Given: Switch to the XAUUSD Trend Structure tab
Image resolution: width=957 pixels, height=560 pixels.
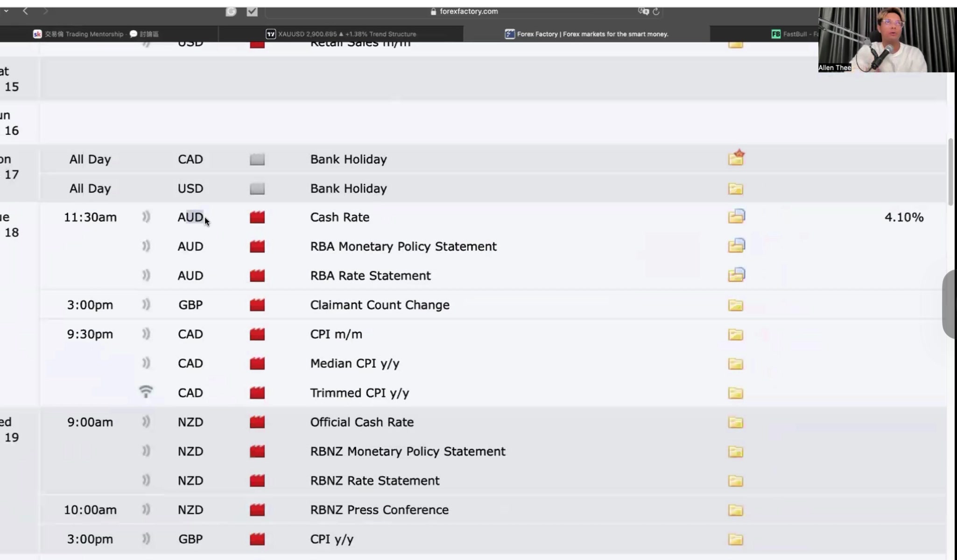Looking at the screenshot, I should 341,34.
